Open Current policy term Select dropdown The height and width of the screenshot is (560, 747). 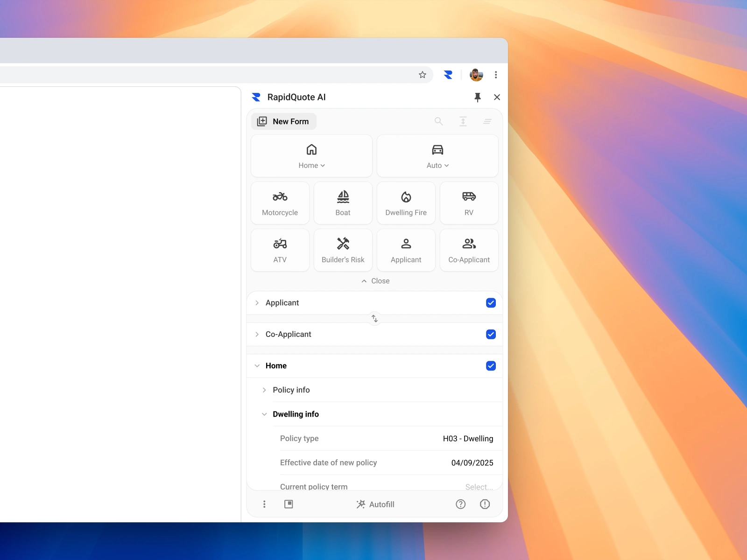(x=479, y=487)
